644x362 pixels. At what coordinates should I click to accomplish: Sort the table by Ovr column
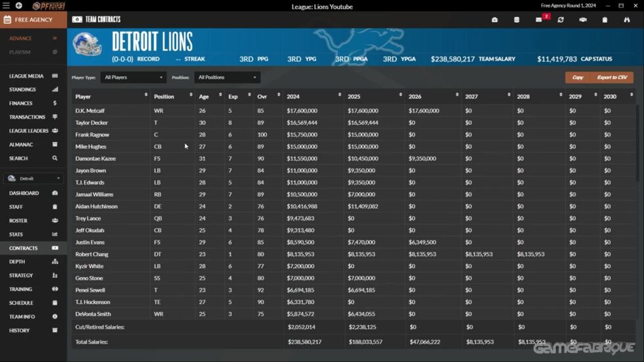[x=269, y=97]
